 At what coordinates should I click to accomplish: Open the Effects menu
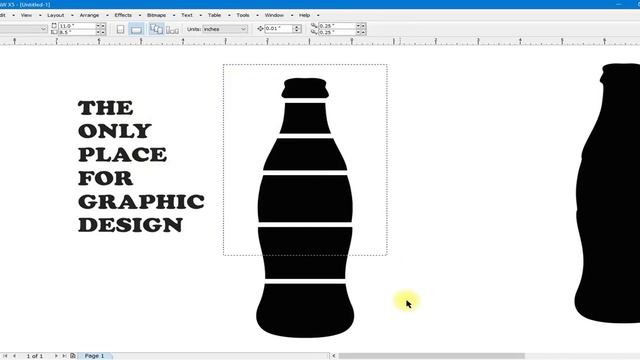tap(123, 15)
